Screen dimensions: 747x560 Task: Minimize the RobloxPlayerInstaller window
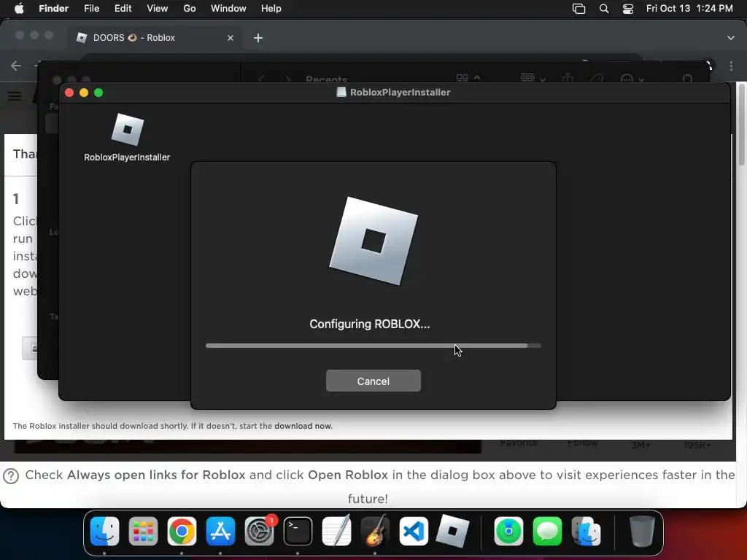(84, 93)
